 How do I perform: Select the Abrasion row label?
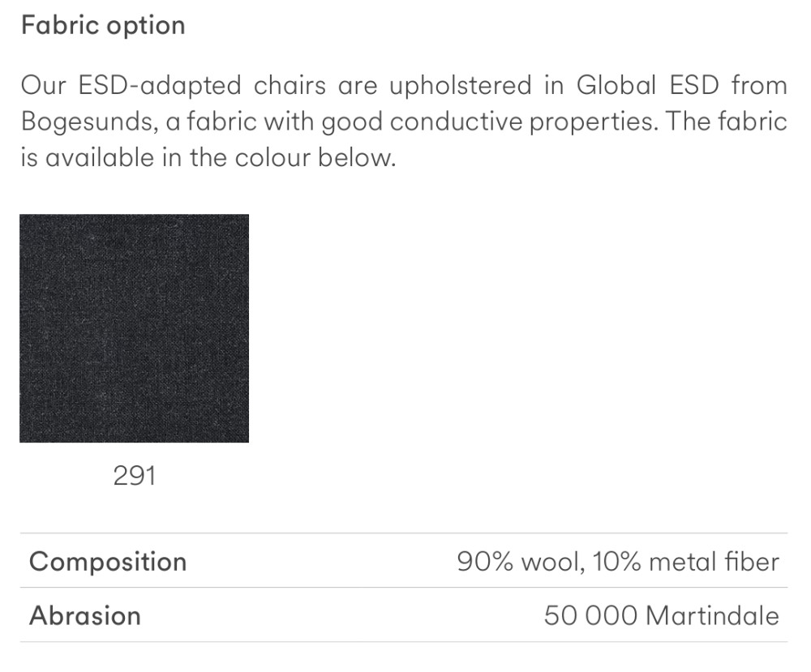tap(85, 616)
